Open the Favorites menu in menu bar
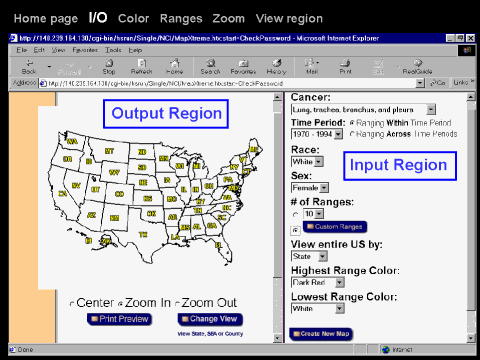480x360 pixels. pos(85,50)
